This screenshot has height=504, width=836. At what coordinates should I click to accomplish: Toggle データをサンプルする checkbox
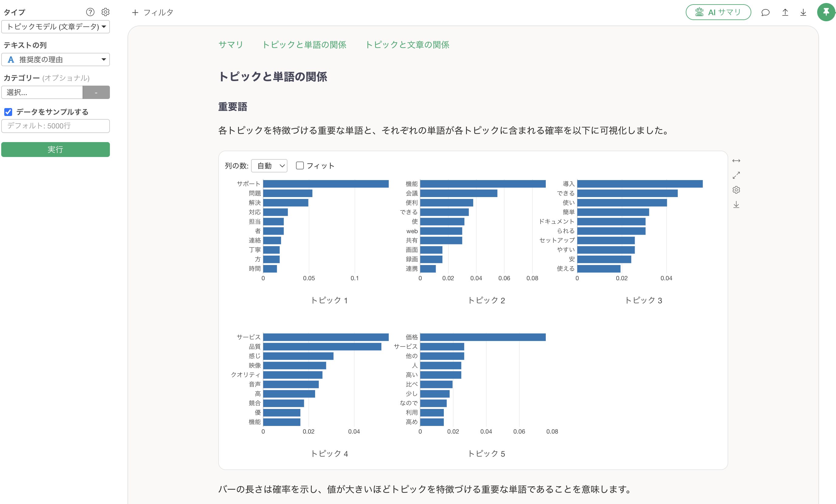click(x=8, y=112)
